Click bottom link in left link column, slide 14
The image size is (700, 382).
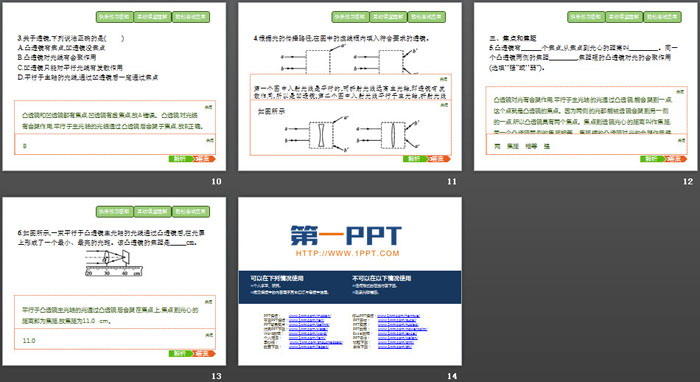(308, 347)
